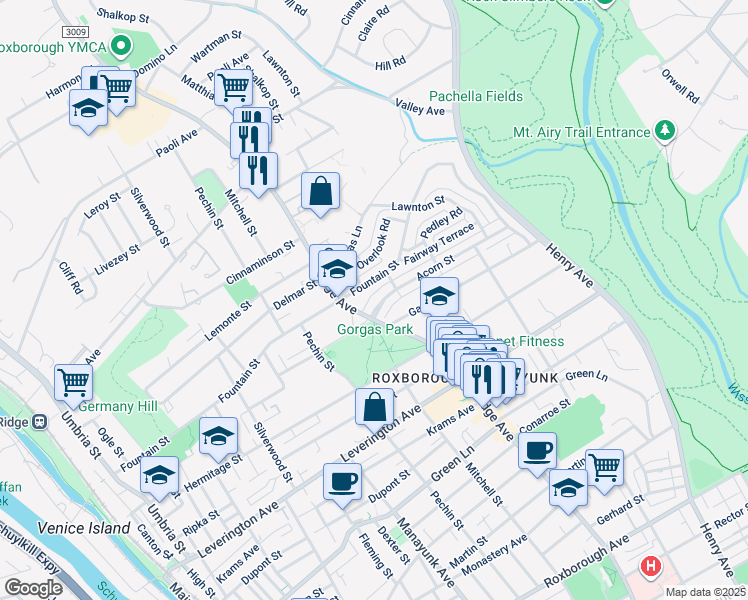Select the coffee cup marker near Dupont St
This screenshot has height=600, width=748.
(342, 482)
